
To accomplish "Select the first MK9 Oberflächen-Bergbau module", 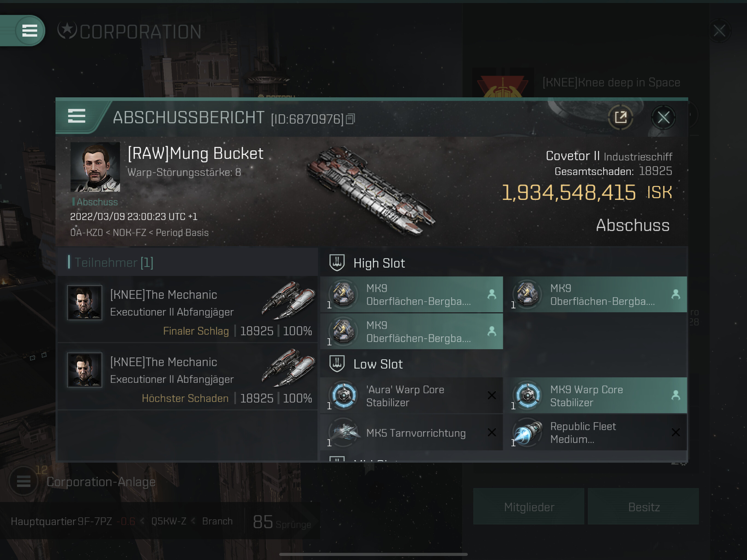I will [411, 294].
